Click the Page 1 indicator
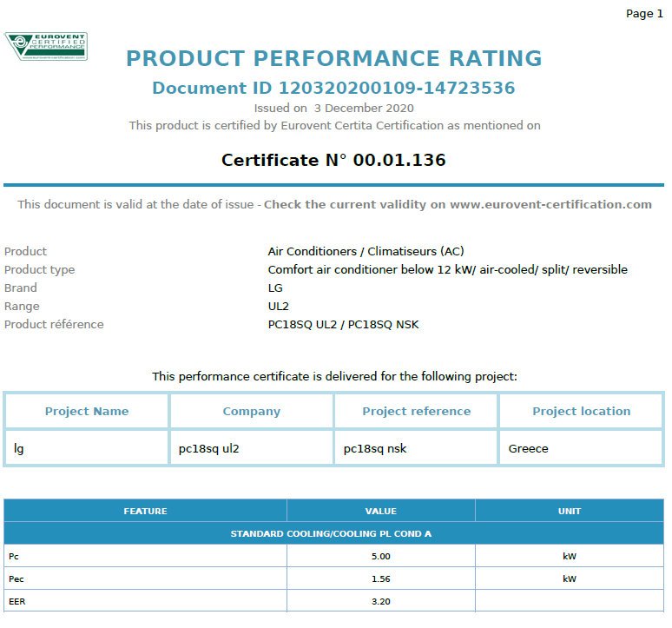This screenshot has height=628, width=672. pyautogui.click(x=644, y=14)
